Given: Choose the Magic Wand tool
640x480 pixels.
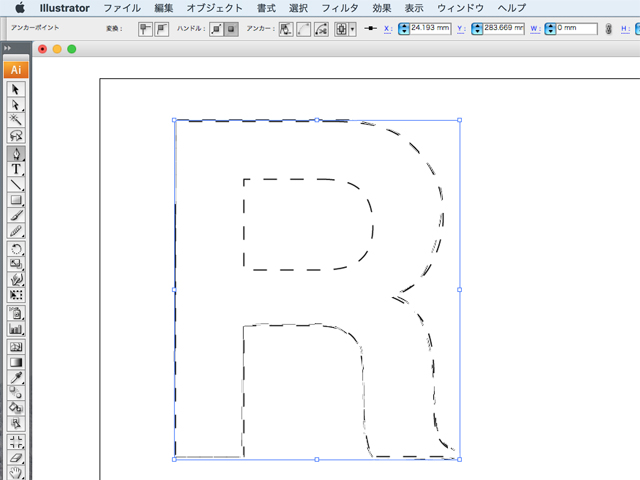Looking at the screenshot, I should [x=15, y=119].
